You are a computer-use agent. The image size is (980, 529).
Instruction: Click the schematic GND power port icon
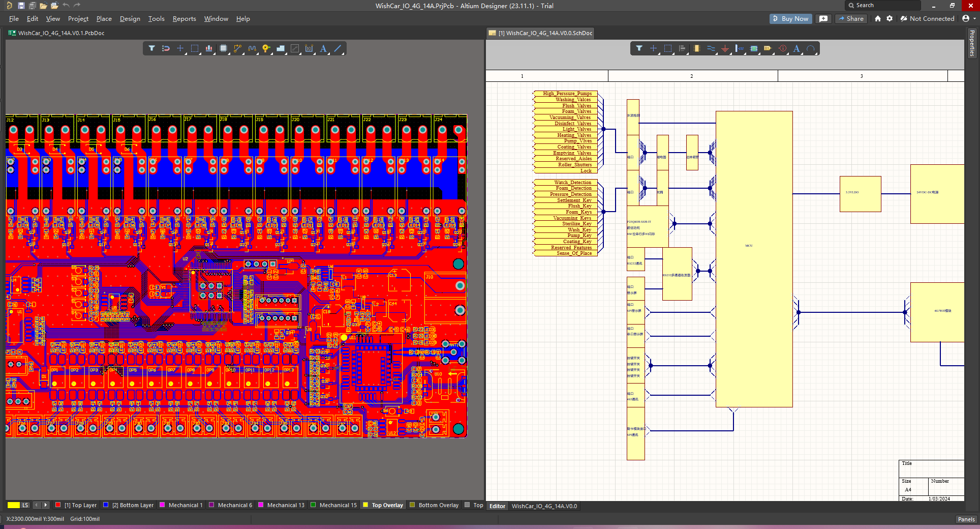tap(725, 49)
